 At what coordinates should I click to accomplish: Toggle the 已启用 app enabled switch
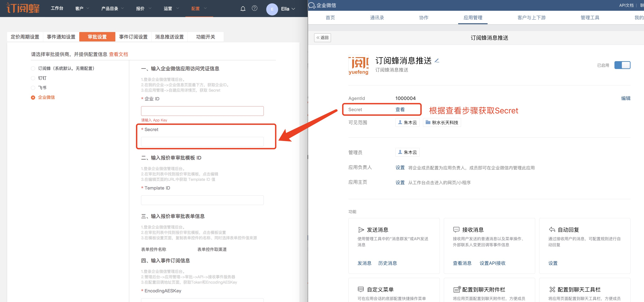[x=622, y=65]
